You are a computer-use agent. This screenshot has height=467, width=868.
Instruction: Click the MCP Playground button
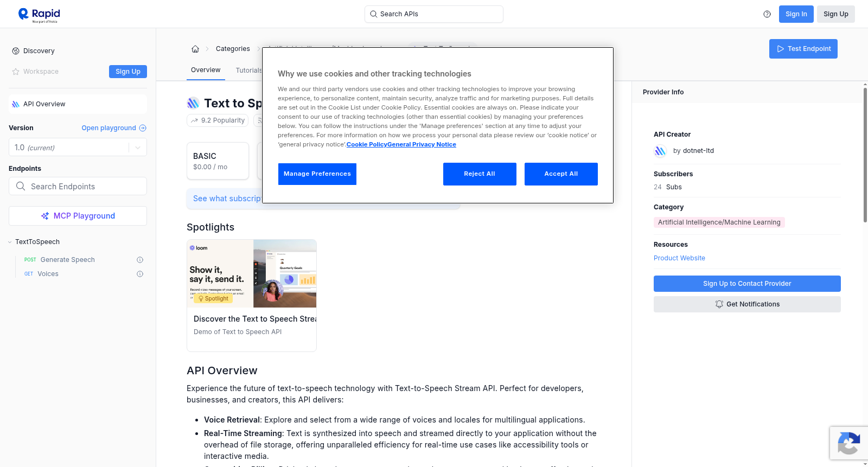click(78, 216)
